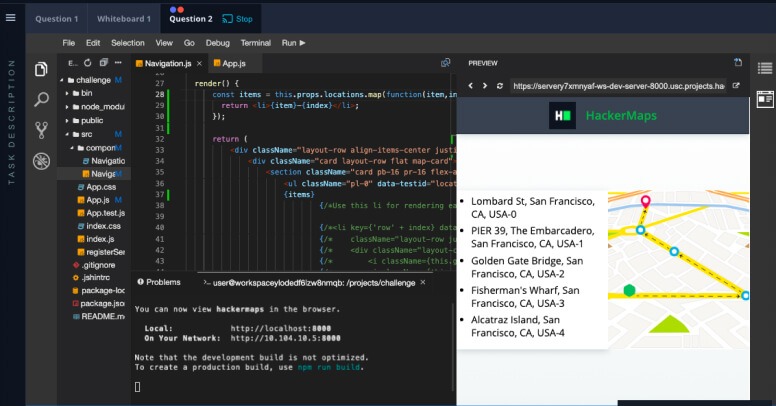Open the Debug bug icon
Screen dimensions: 776x406
41,161
